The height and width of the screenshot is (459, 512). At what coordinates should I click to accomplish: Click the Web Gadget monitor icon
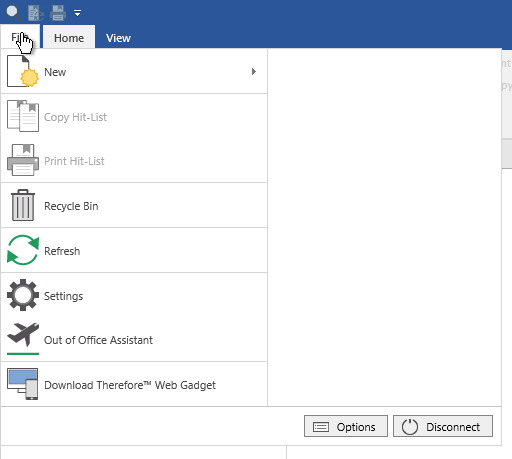pyautogui.click(x=23, y=384)
